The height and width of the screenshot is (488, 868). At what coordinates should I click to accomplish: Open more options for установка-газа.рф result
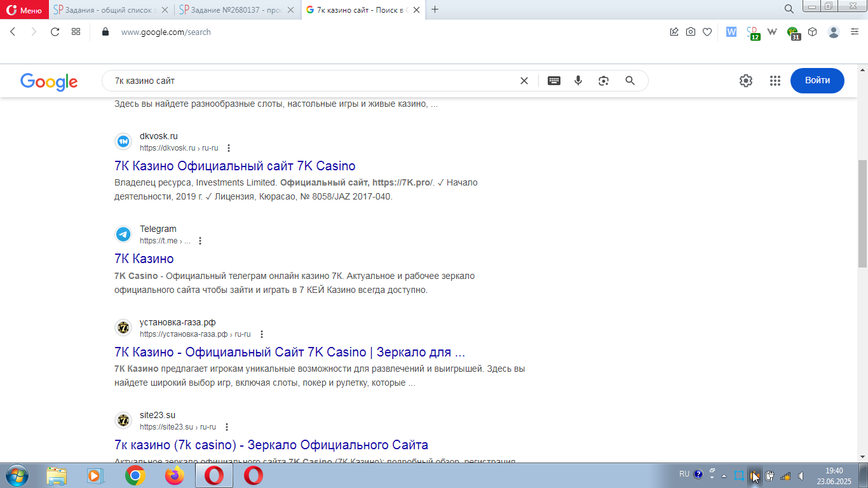[x=261, y=334]
